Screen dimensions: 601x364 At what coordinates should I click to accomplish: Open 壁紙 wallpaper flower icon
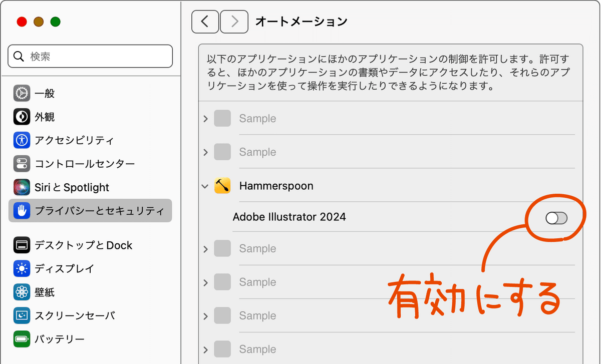tap(22, 292)
